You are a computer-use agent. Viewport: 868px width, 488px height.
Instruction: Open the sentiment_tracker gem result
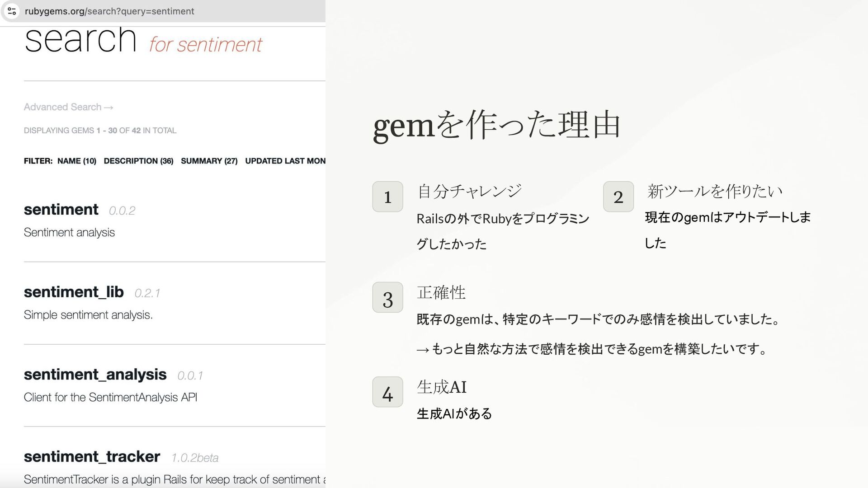coord(92,457)
